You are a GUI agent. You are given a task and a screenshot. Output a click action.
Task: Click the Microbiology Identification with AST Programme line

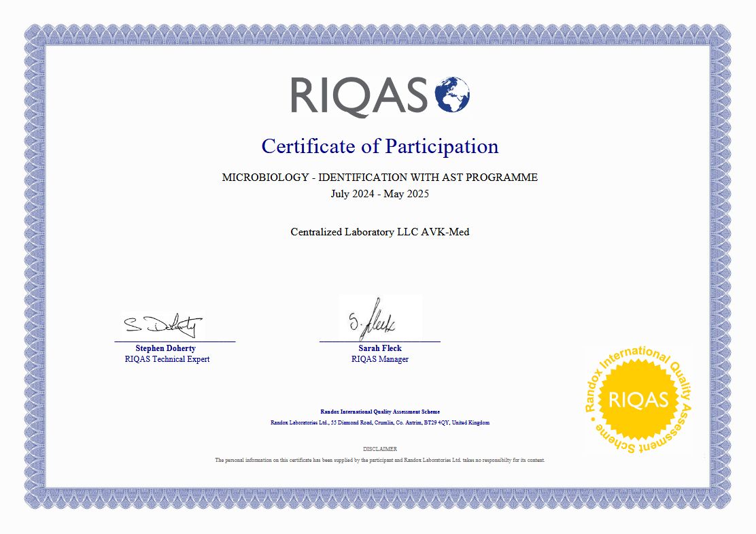pos(379,178)
